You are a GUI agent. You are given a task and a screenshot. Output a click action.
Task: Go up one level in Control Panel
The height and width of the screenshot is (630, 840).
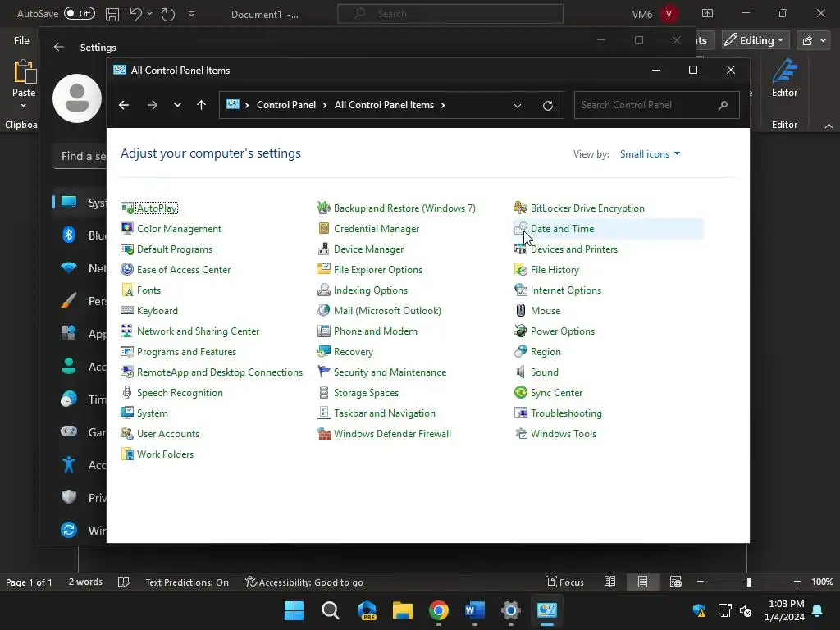click(202, 105)
